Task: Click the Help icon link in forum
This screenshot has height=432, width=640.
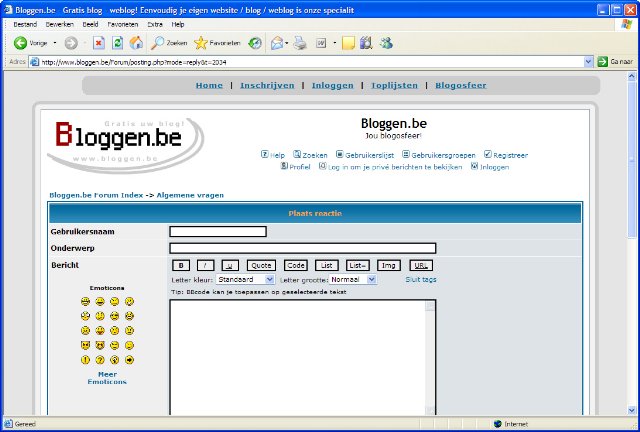Action: (x=265, y=155)
